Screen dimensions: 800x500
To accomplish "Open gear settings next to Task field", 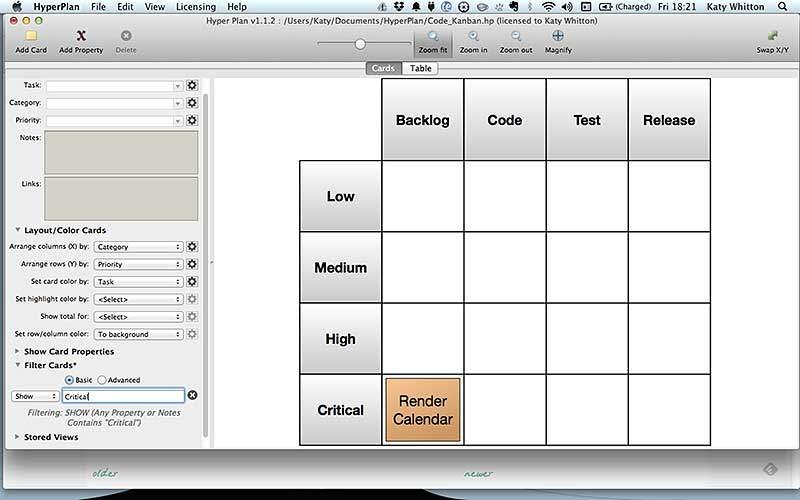I will tap(192, 86).
